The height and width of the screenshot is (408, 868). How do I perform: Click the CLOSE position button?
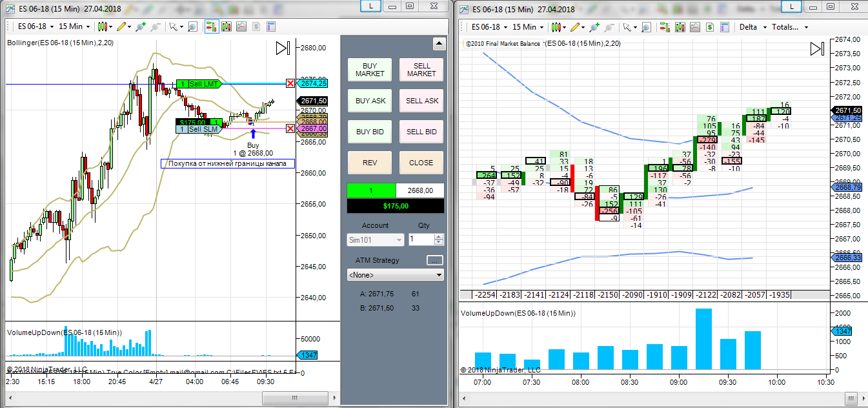[x=421, y=163]
